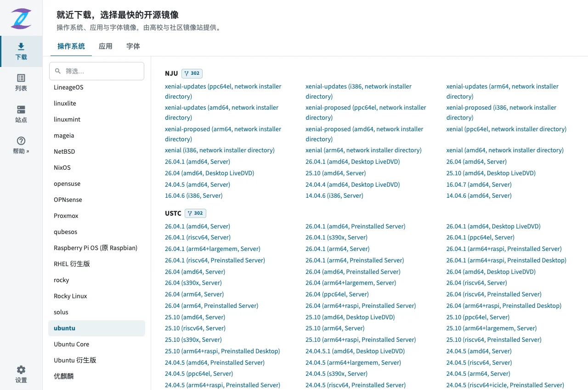The image size is (588, 390).
Task: Select solus in the distro list
Action: click(96, 312)
